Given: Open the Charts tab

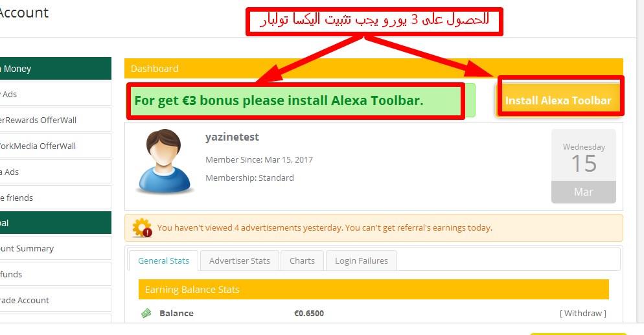Looking at the screenshot, I should [x=303, y=260].
